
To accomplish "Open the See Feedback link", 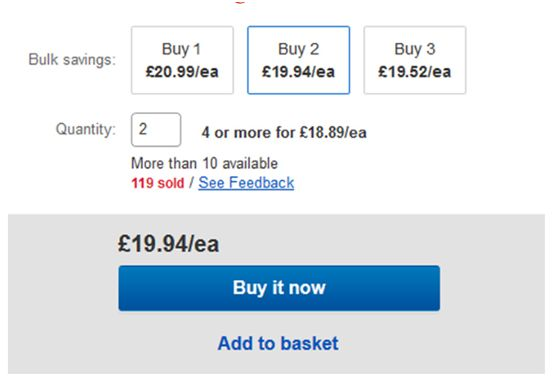I will point(246,183).
